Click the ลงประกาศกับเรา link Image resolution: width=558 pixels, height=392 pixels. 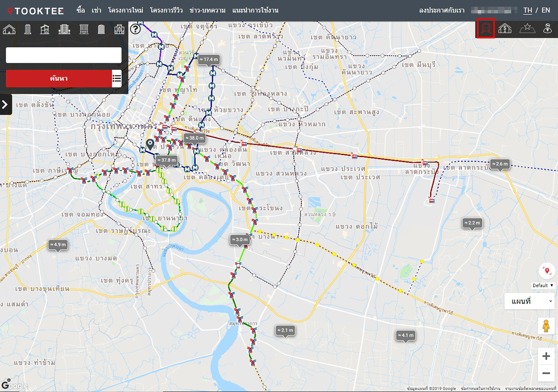[x=441, y=10]
